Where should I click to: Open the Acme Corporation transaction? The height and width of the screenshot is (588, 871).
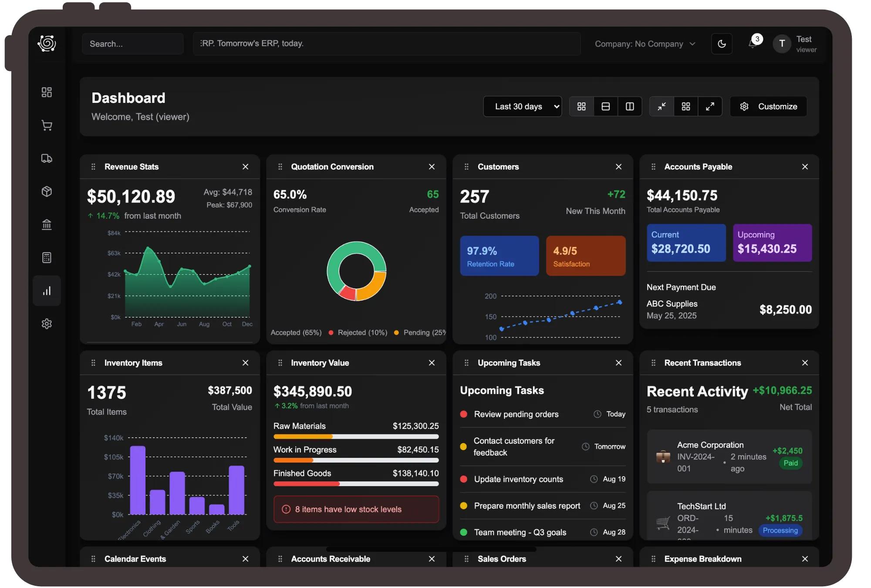[x=729, y=456]
